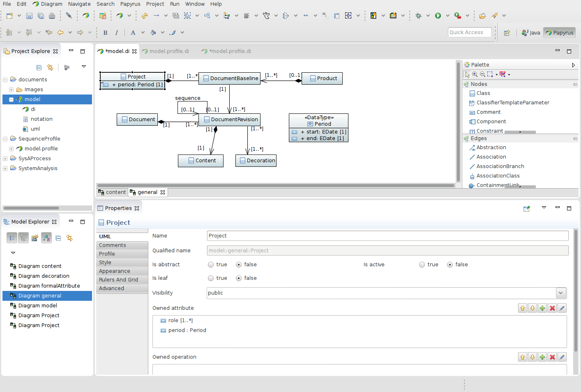Click the Fill Color paint bucket icon
Viewport: 581px width, 392px height.
click(153, 32)
